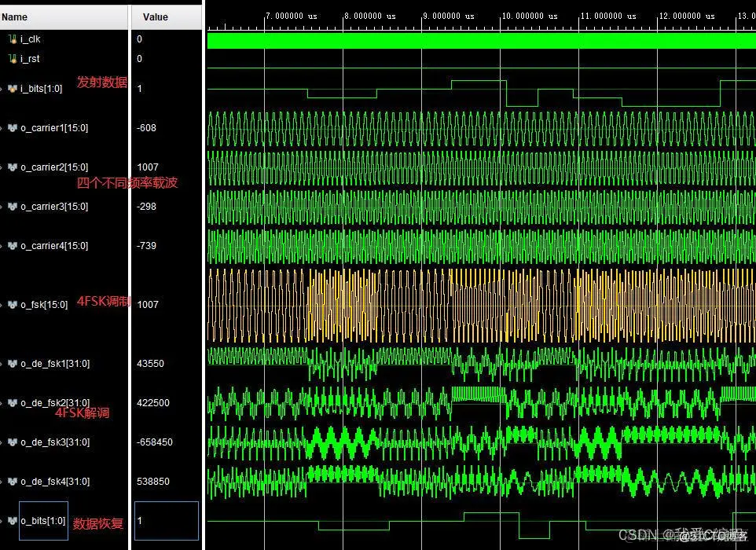Expand the o_carrier4[15:0] bus
This screenshot has height=550, width=756.
pos(2,246)
